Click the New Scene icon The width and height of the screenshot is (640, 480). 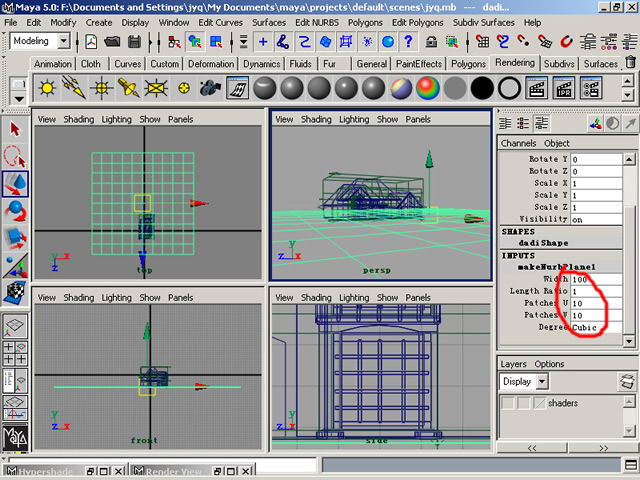click(91, 42)
